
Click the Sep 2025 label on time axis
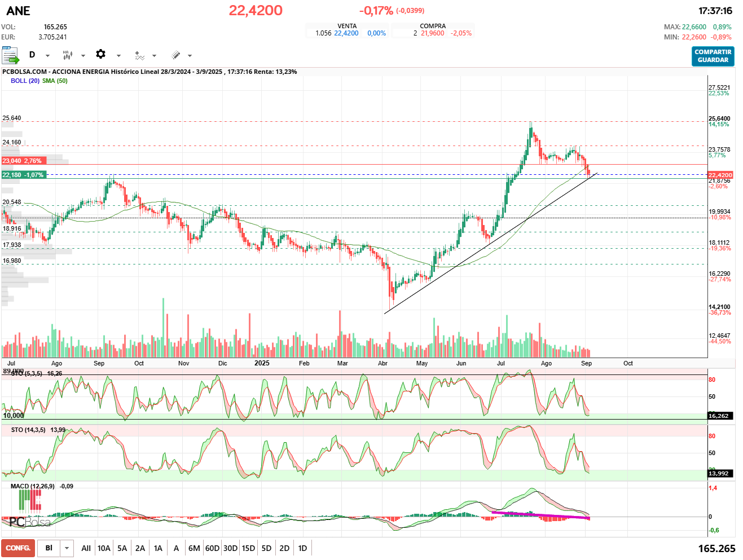tap(586, 363)
